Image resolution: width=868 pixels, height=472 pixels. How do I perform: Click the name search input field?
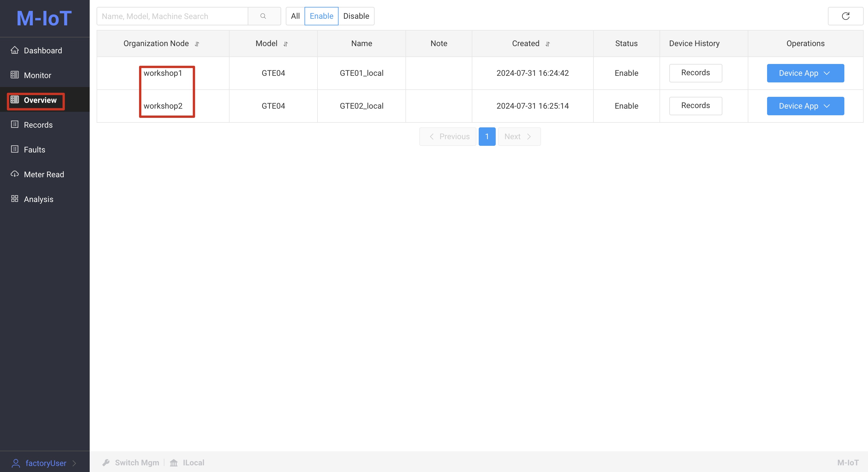173,16
